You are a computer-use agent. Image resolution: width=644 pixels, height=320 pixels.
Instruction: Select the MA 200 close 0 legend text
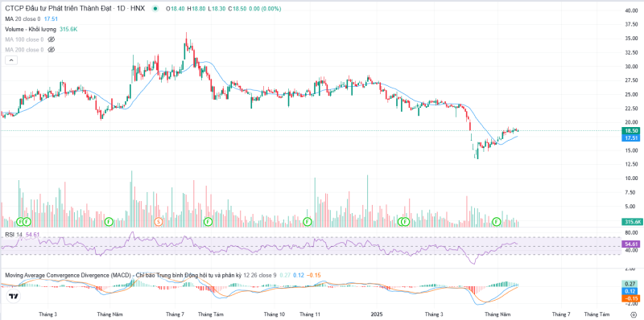[x=24, y=50]
